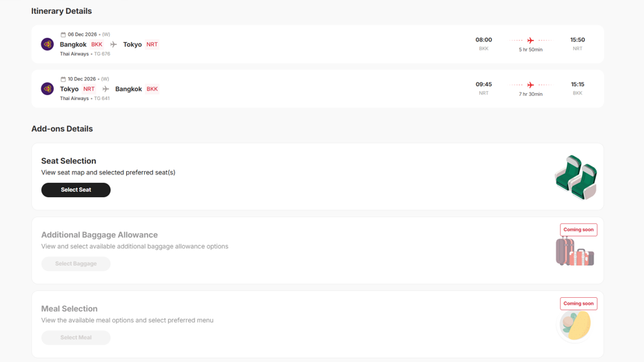Open the seat map with Select Seat
This screenshot has width=644, height=362.
click(x=76, y=190)
